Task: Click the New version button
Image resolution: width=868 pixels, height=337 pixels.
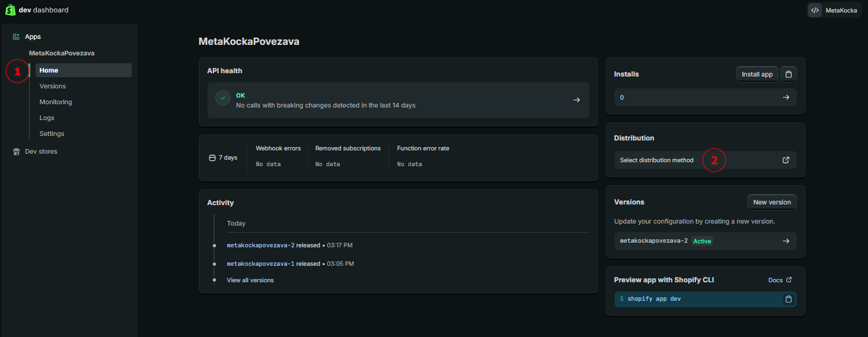Action: click(x=772, y=202)
